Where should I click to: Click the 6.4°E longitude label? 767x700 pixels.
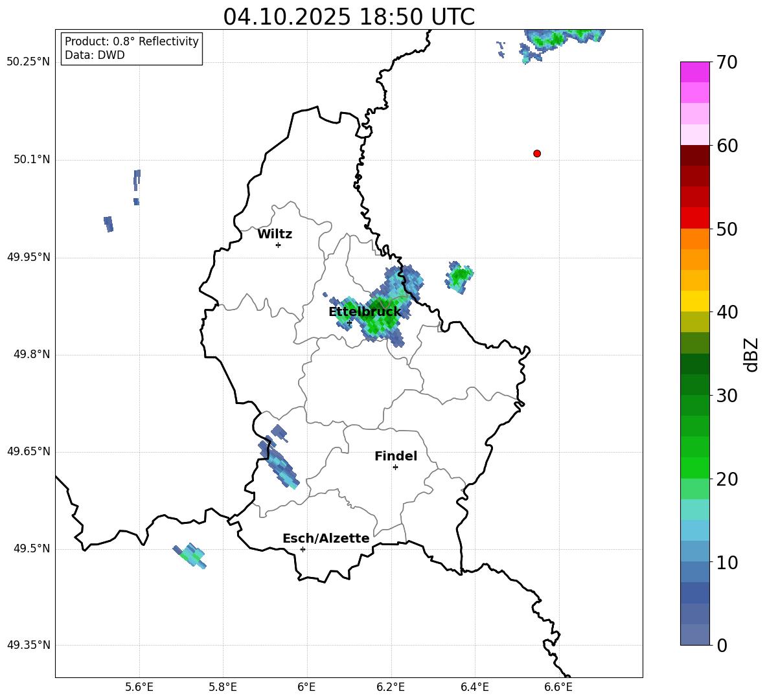474,687
